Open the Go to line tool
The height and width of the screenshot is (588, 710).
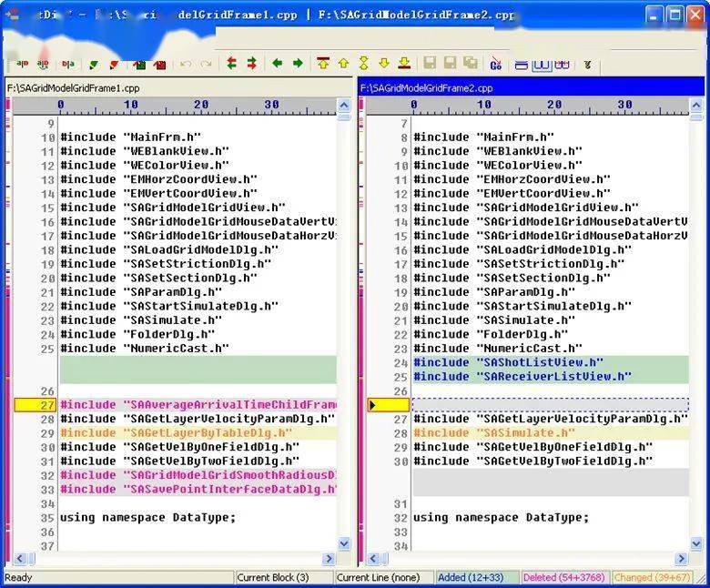tap(496, 65)
